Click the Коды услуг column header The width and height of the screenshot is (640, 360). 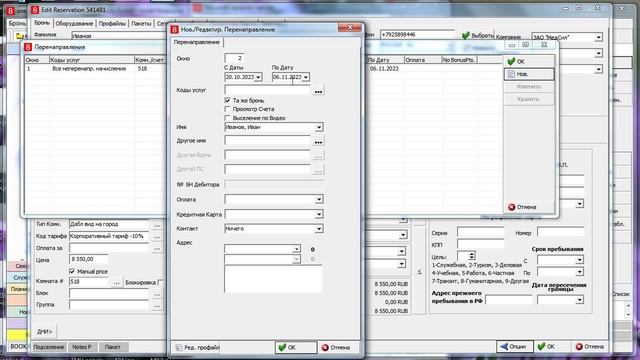[92, 60]
